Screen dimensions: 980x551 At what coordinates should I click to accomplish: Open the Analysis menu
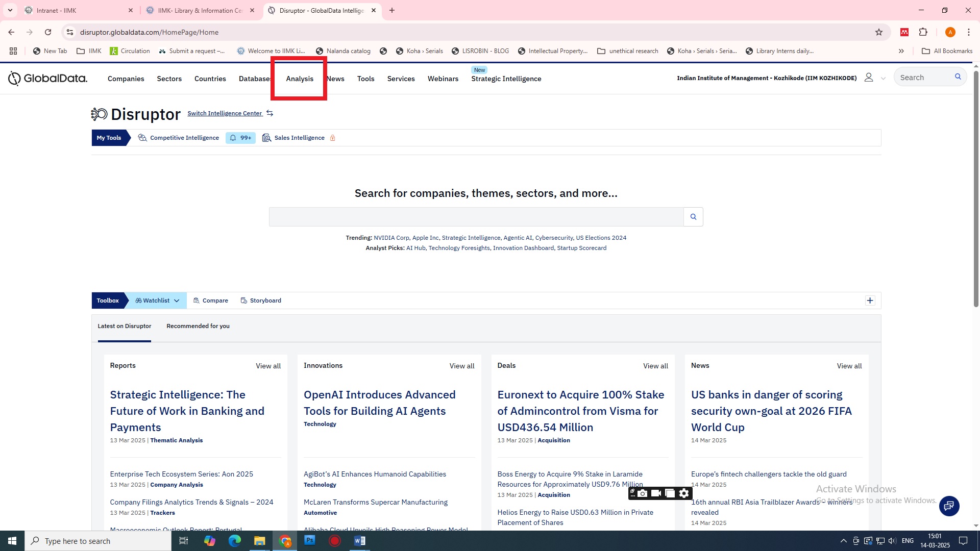300,79
